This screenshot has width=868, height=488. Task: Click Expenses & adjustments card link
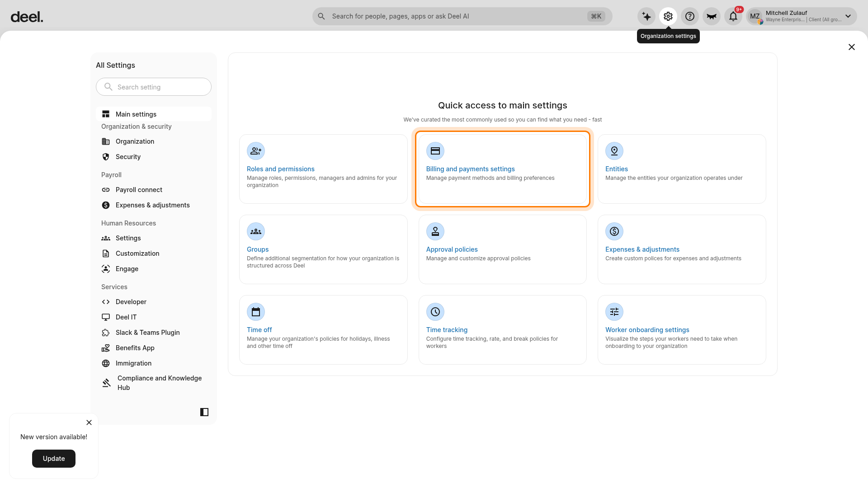[x=642, y=249]
